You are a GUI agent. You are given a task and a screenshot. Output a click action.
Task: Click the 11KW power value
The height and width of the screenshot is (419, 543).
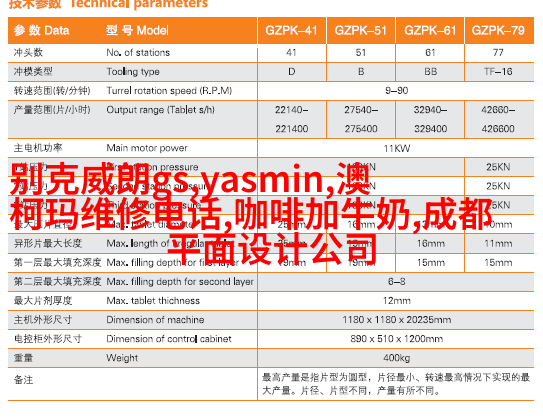397,149
